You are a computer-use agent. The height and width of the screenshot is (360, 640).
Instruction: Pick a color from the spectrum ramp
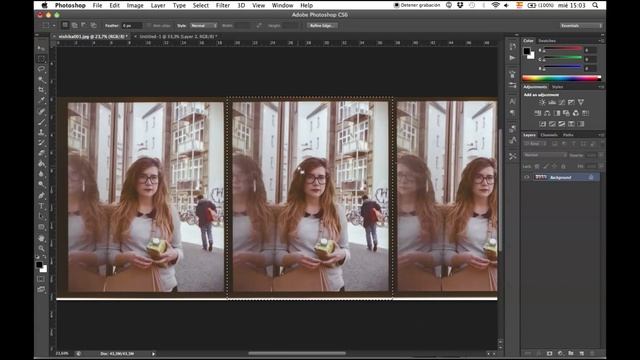coord(562,78)
